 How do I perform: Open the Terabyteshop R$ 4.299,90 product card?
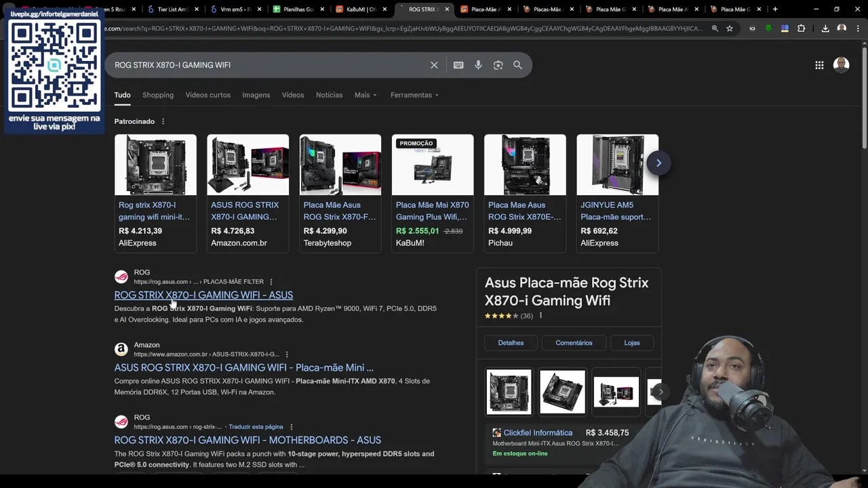[x=340, y=193]
